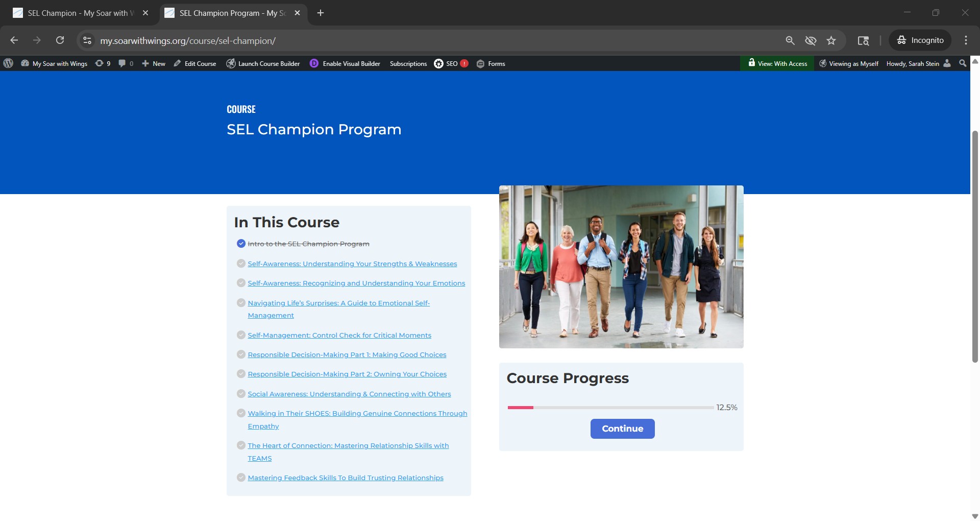This screenshot has width=980, height=521.
Task: Open the browser side panel search icon
Action: pos(863,40)
